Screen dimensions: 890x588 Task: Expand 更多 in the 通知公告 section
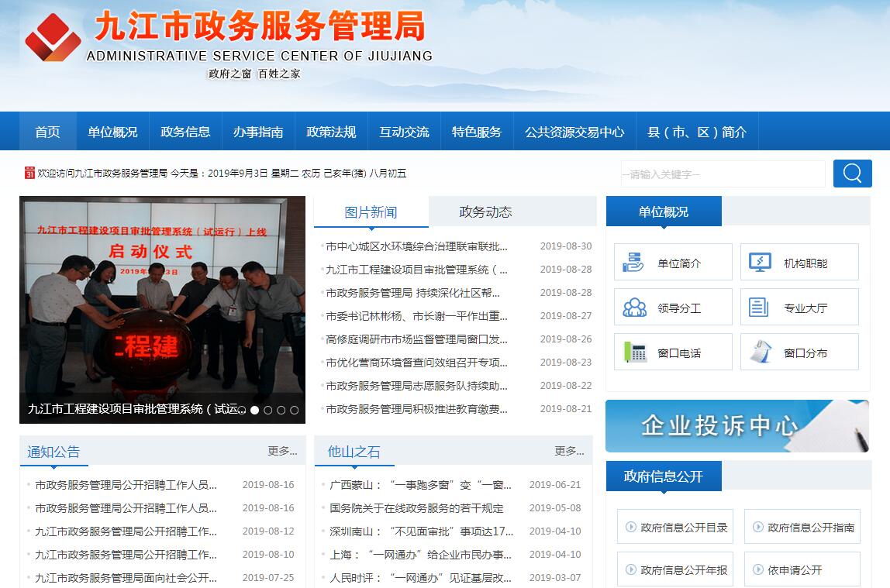tap(282, 451)
